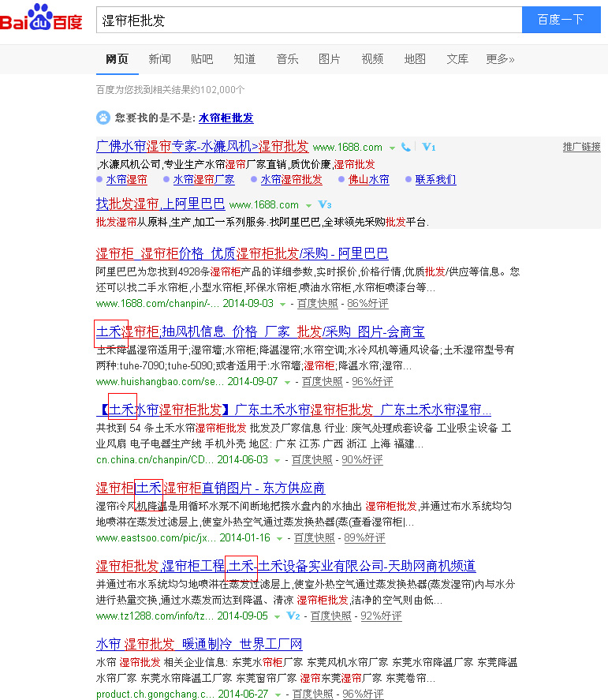Click 86%好评 rating link
This screenshot has height=700, width=608.
point(367,304)
